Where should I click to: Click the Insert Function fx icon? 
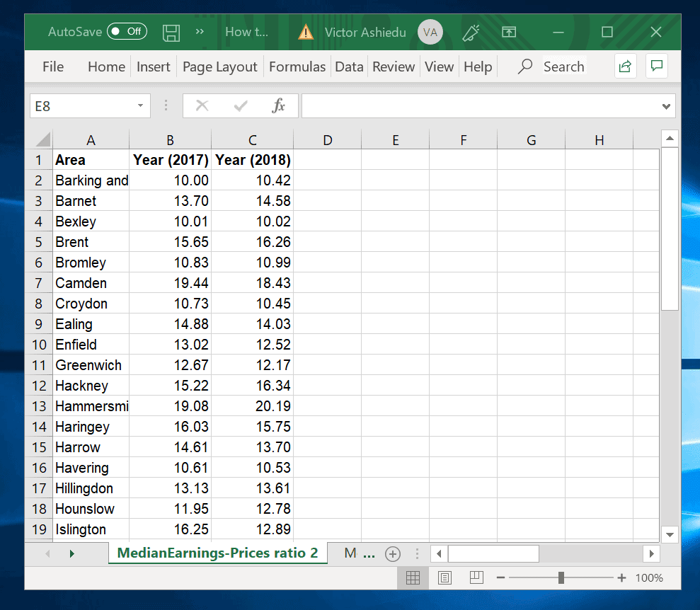point(279,105)
